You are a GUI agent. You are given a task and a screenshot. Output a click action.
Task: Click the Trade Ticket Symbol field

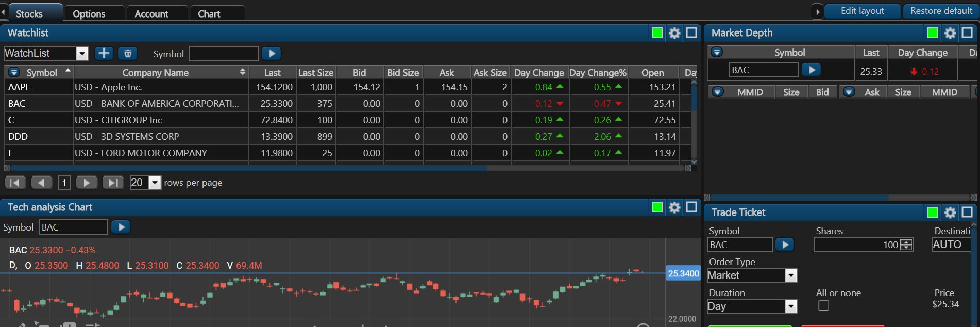[x=740, y=244]
